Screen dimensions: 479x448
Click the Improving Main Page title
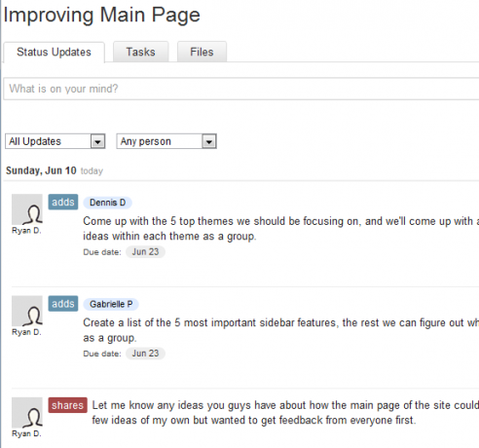[x=101, y=15]
